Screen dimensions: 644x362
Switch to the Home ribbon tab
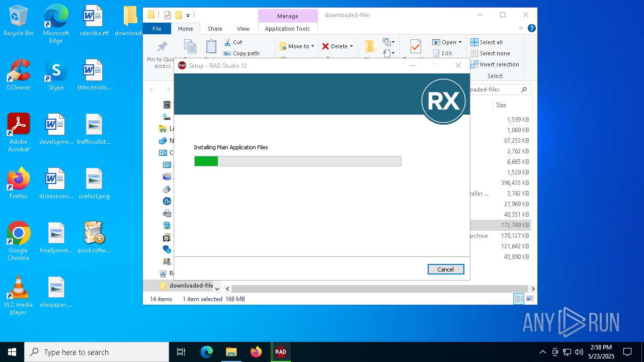tap(185, 29)
